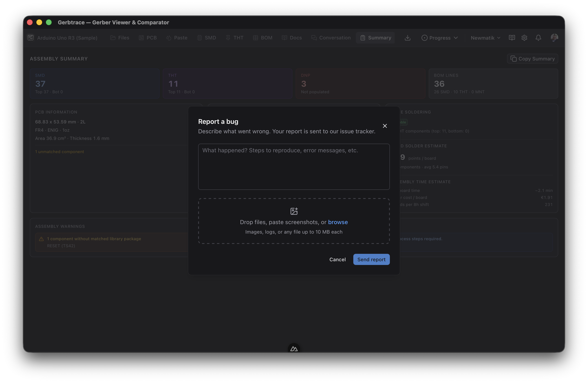Click the browse link for attachments

click(x=338, y=222)
